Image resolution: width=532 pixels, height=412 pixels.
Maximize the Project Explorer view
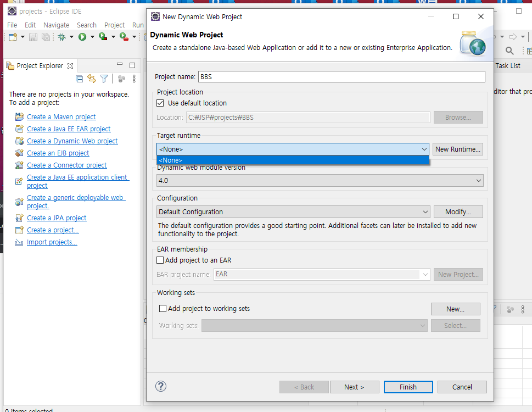[x=132, y=65]
